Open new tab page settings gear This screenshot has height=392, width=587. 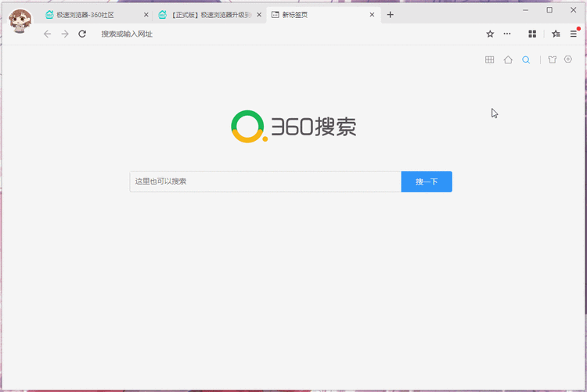(568, 59)
